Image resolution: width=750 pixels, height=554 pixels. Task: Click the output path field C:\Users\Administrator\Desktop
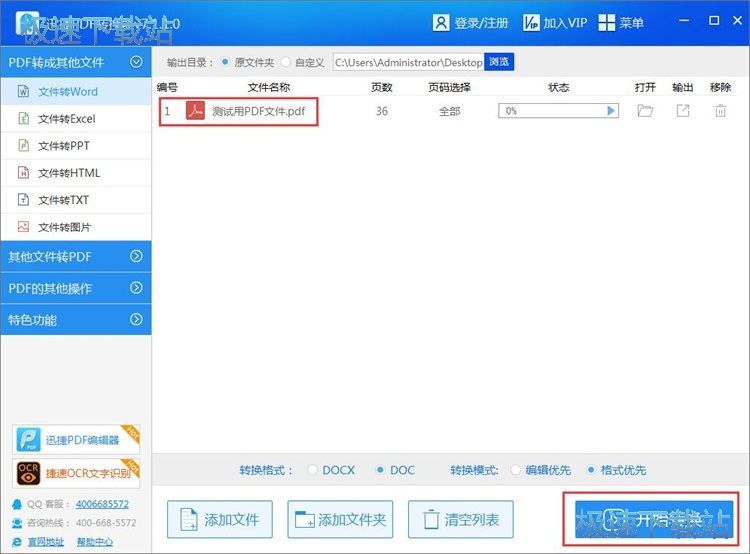[408, 62]
